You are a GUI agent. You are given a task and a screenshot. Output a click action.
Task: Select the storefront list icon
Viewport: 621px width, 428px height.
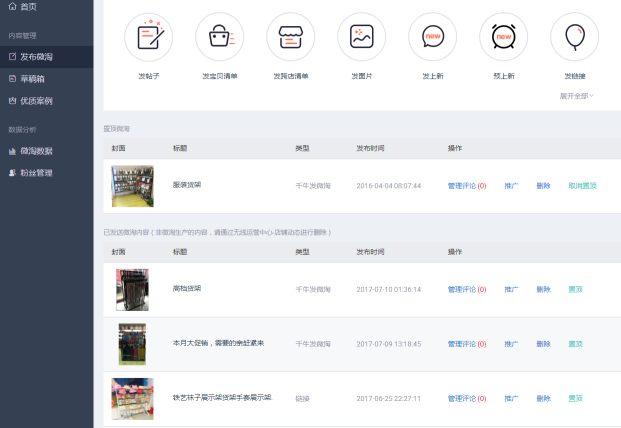[291, 37]
